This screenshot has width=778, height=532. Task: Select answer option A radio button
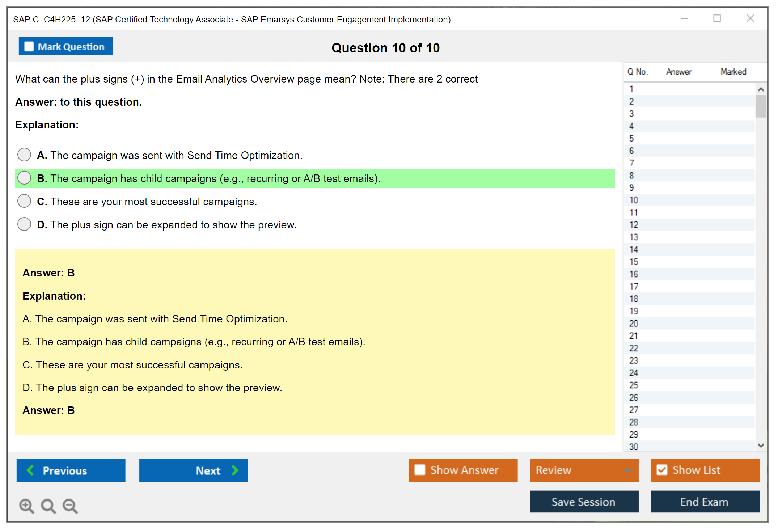pyautogui.click(x=24, y=155)
